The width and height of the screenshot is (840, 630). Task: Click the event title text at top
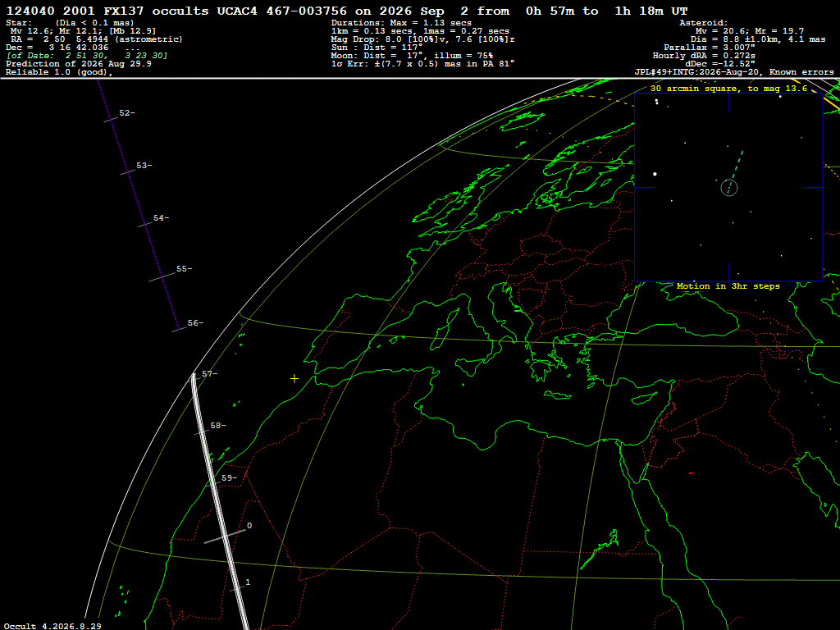point(347,11)
